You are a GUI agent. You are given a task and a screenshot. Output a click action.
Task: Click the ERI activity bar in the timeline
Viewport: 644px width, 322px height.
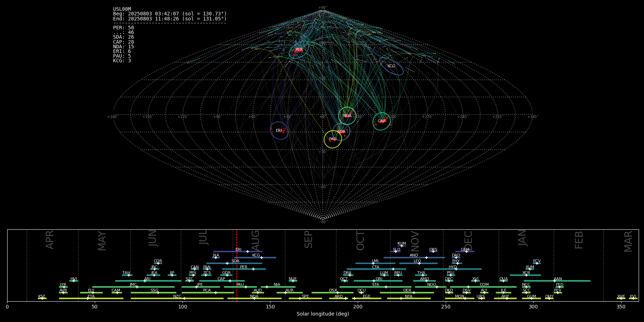(x=238, y=252)
